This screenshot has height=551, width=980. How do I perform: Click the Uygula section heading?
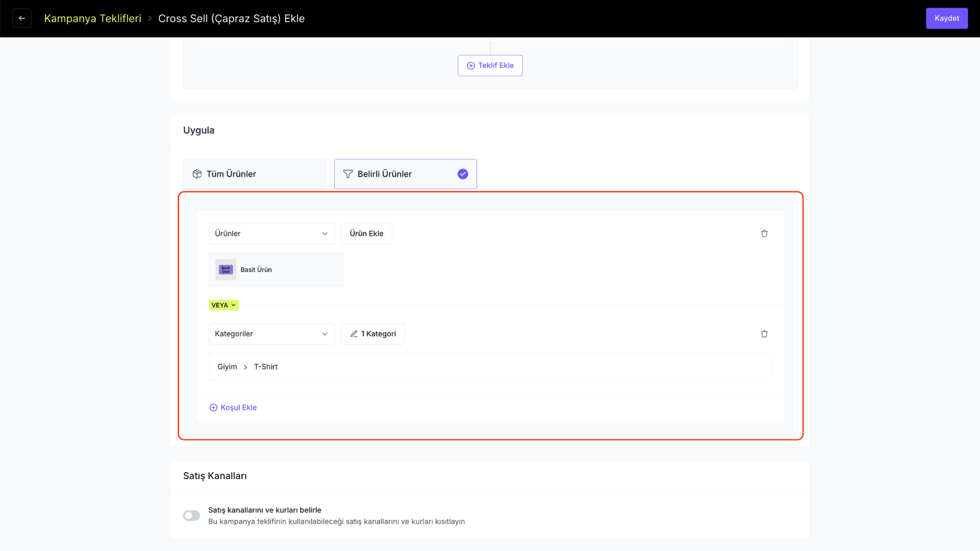(199, 130)
